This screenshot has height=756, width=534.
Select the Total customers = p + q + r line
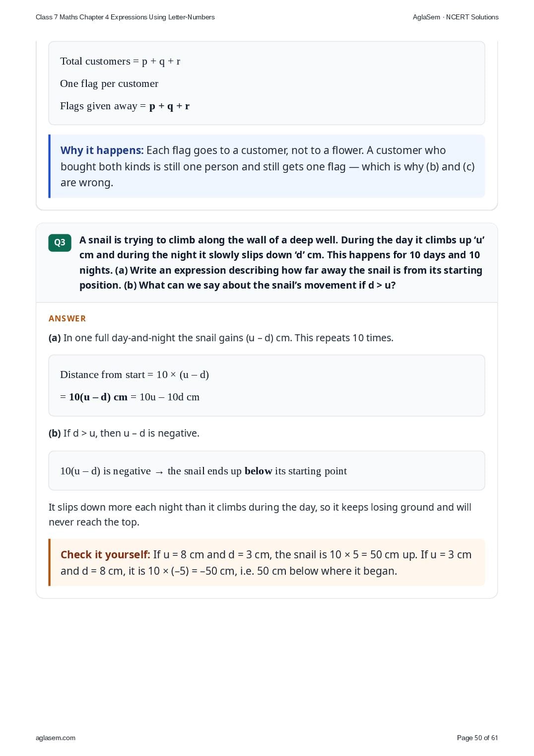120,61
